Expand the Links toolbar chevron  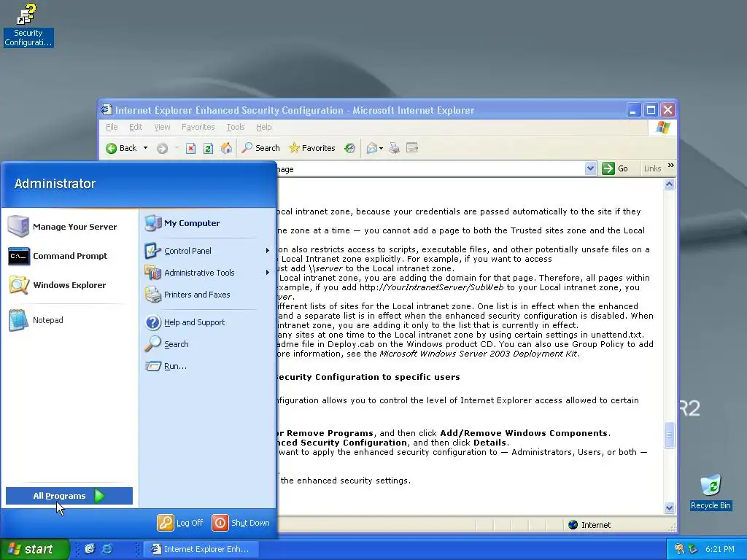(671, 166)
